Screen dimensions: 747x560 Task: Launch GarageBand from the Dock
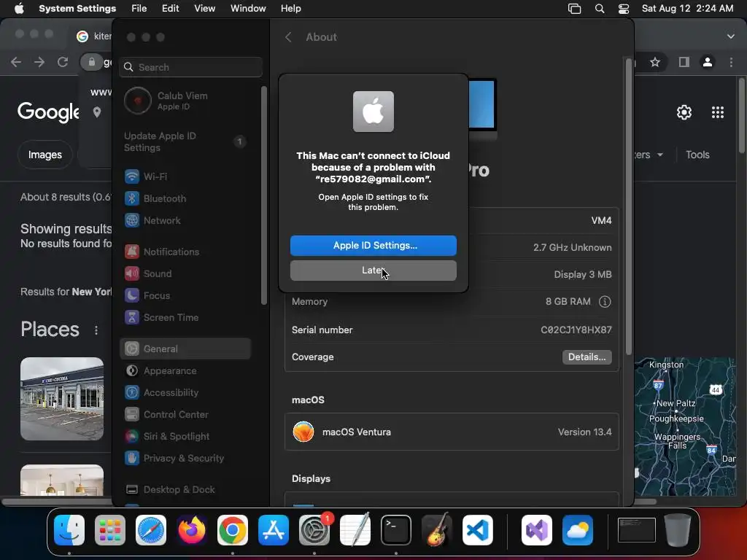coord(437,530)
